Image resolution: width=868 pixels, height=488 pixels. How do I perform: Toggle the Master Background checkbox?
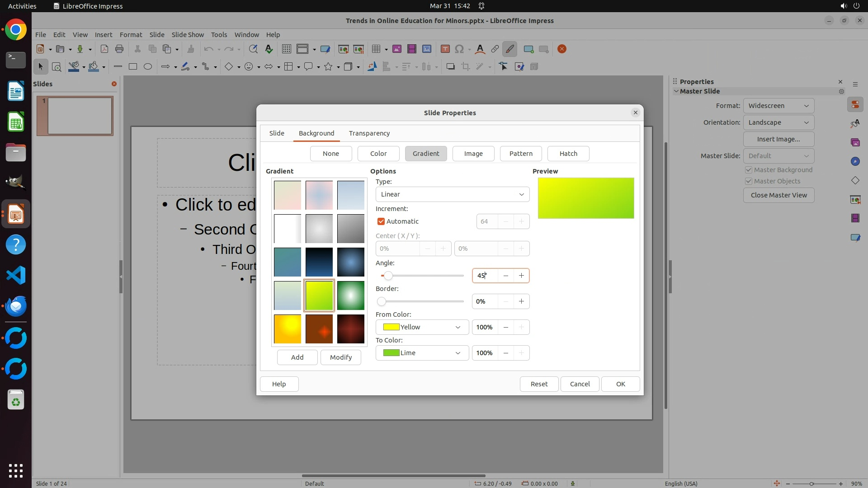click(x=749, y=170)
